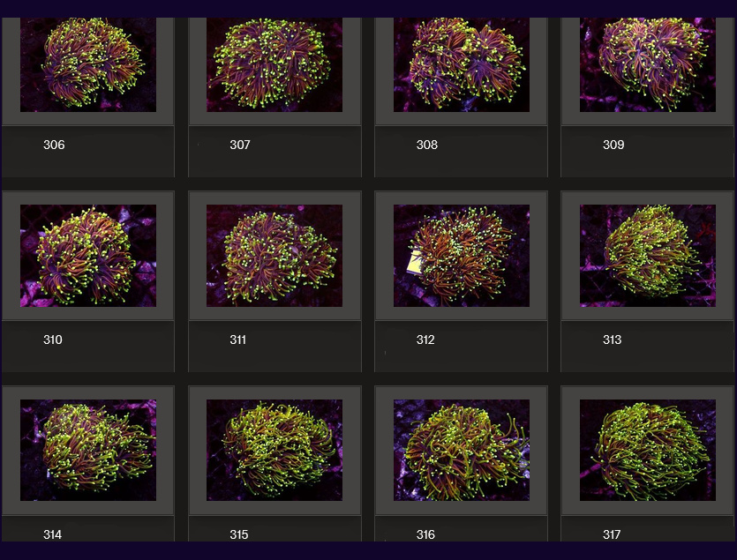View the coral image labeled 317
This screenshot has height=560, width=737.
648,450
